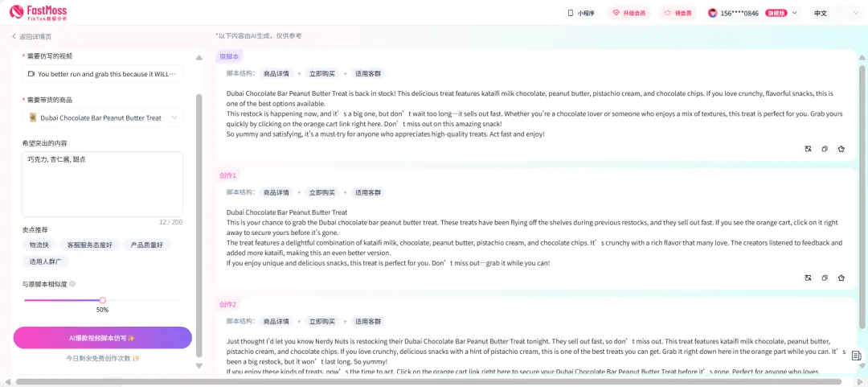Translate the original script (原脚本)
Viewport: 868px width, 387px height.
tap(808, 149)
